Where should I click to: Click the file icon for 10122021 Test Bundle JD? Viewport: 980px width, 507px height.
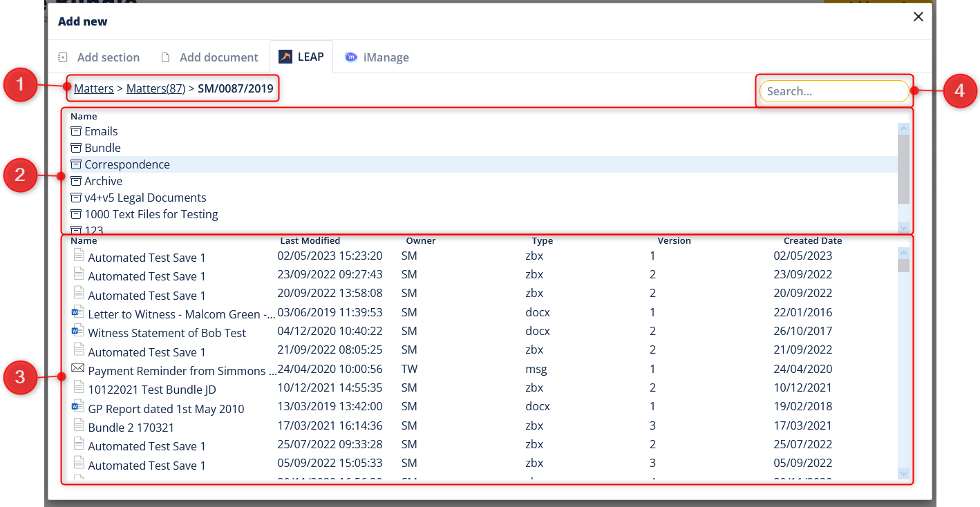coord(78,388)
